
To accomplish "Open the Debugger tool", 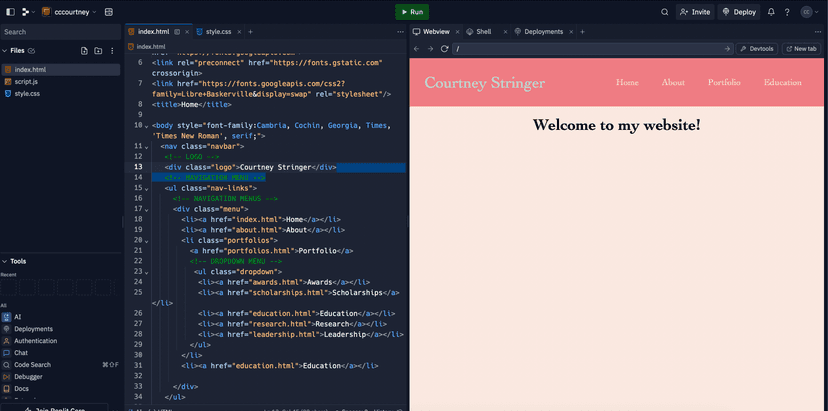I will 28,376.
